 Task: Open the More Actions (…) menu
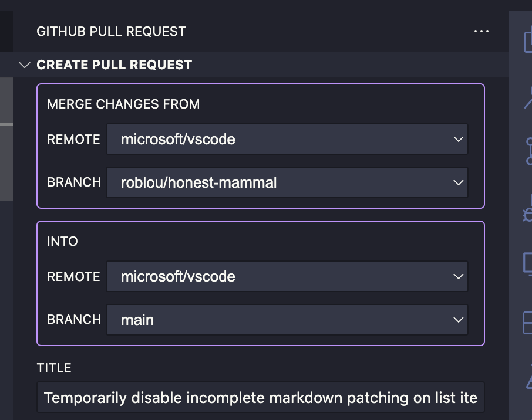[481, 31]
